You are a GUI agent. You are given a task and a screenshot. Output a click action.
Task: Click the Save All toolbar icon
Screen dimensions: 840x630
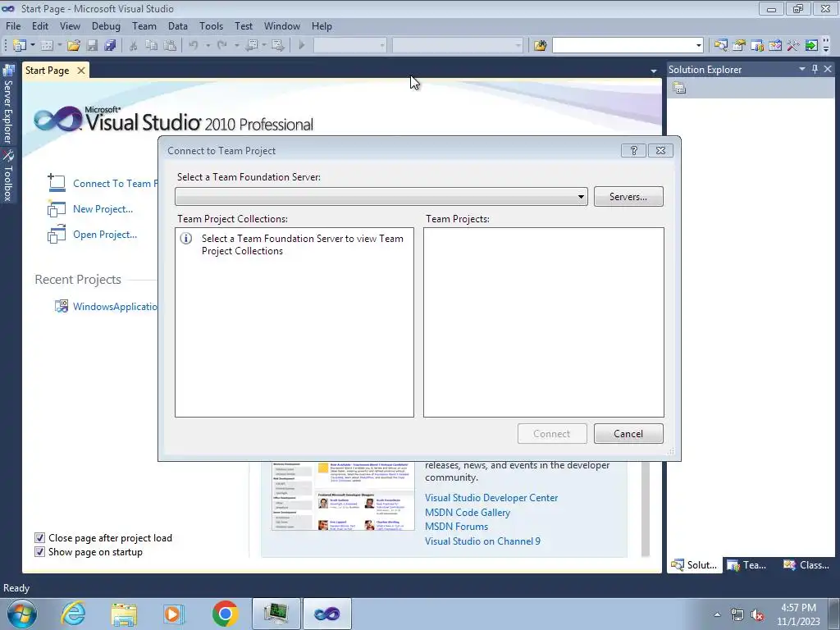pyautogui.click(x=111, y=46)
